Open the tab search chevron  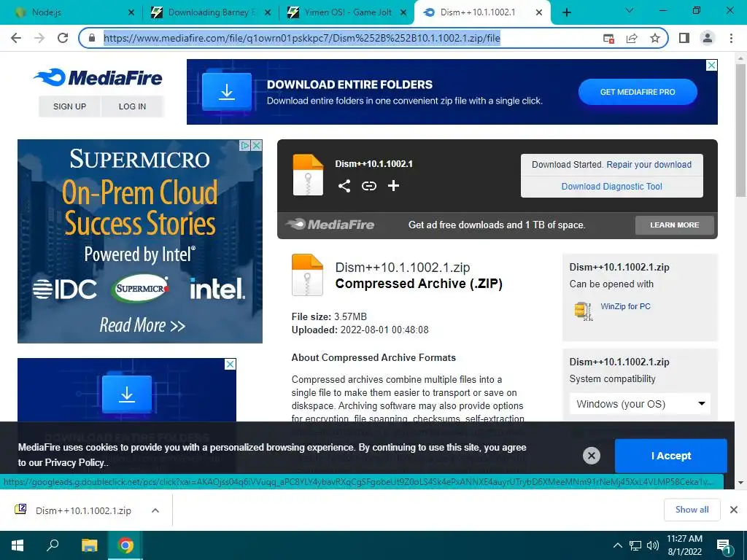pyautogui.click(x=630, y=10)
